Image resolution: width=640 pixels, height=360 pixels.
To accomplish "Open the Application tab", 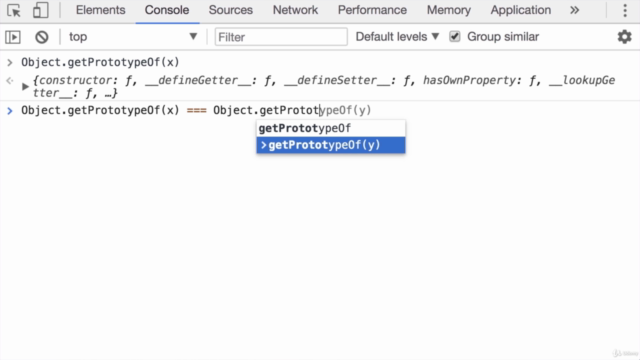I will coord(520,10).
